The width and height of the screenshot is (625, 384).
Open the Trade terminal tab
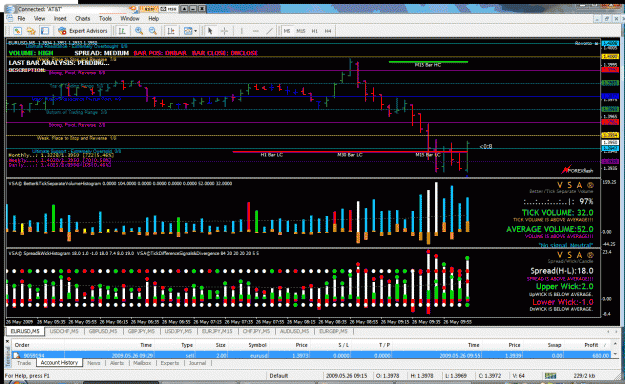[x=24, y=363]
